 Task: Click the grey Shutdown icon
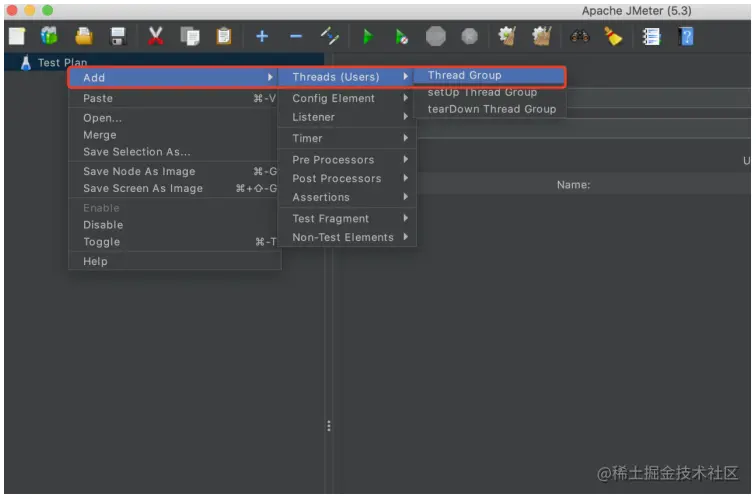coord(469,36)
